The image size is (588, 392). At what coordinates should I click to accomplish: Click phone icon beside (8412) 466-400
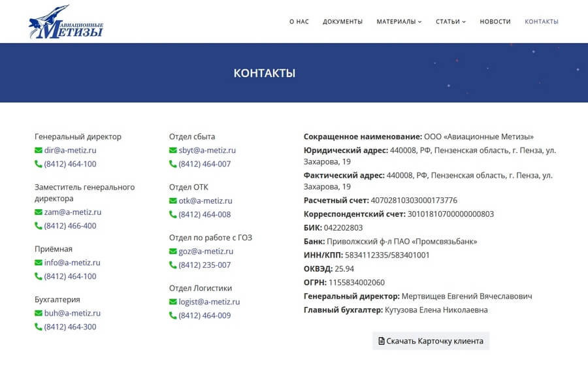coord(39,226)
